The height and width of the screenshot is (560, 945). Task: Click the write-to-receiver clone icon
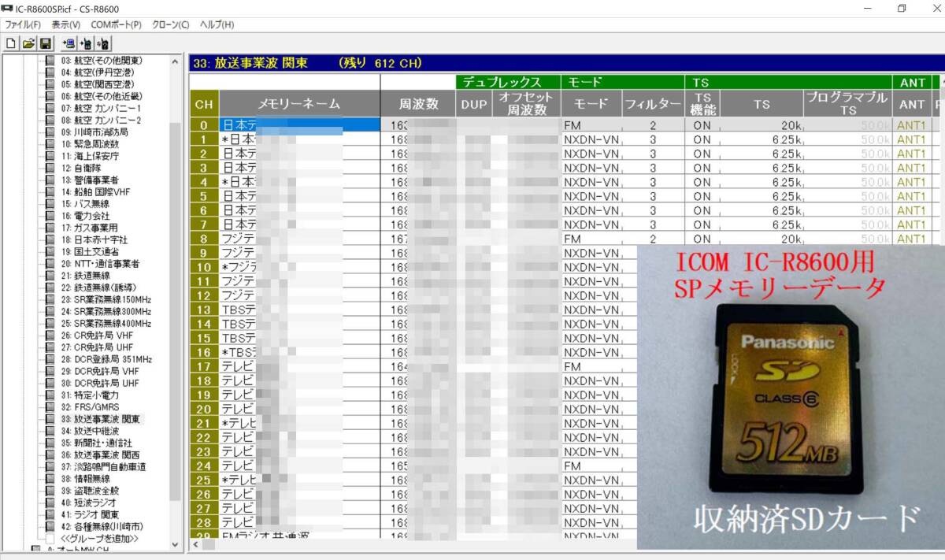point(87,43)
